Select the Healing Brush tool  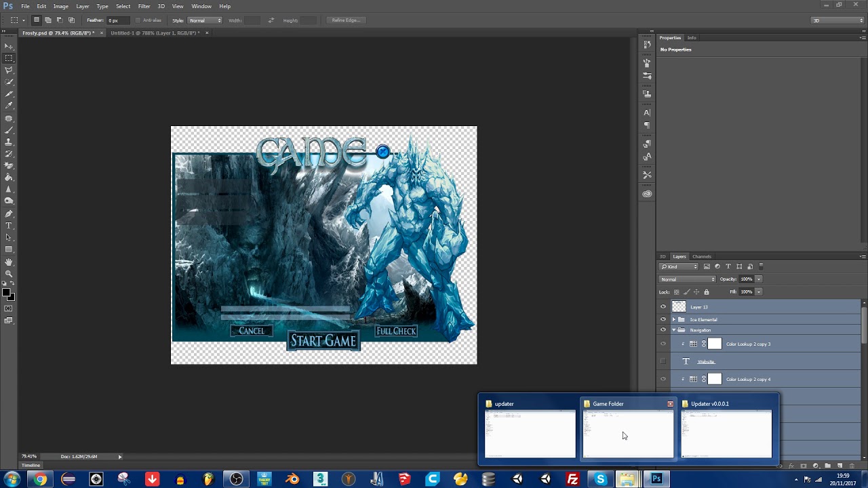click(x=9, y=118)
